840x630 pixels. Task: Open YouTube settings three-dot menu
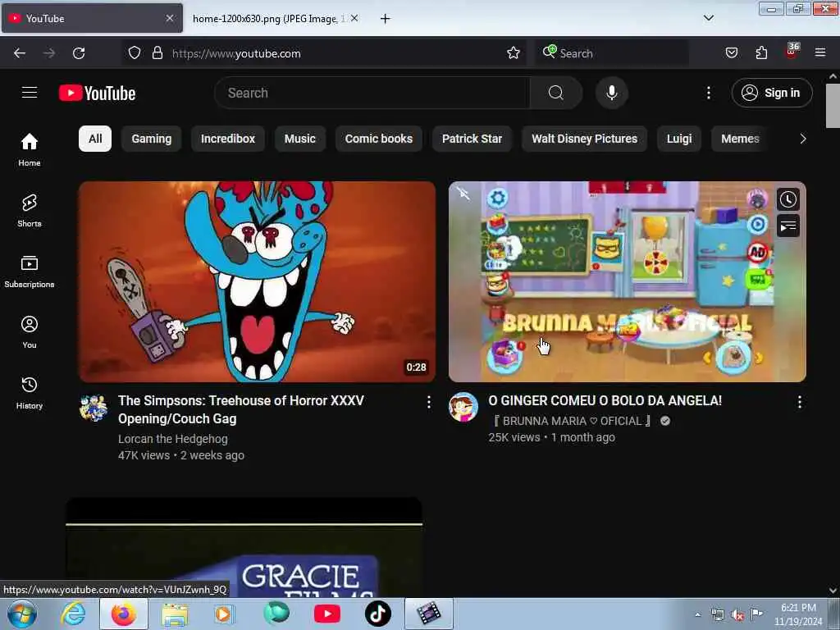coord(708,93)
